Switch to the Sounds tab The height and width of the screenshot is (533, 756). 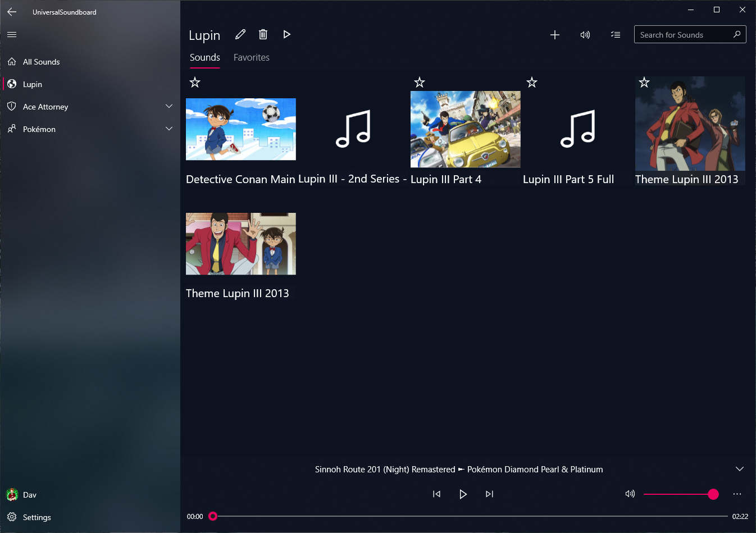tap(205, 58)
